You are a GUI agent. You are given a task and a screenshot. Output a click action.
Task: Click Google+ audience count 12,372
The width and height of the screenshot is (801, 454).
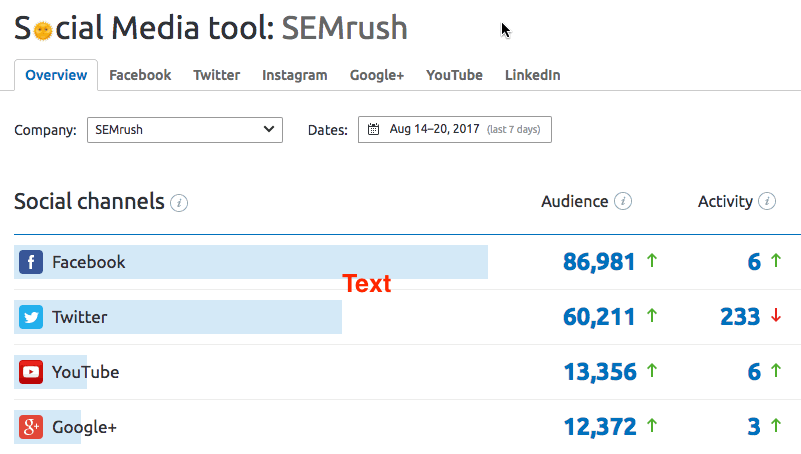coord(600,427)
